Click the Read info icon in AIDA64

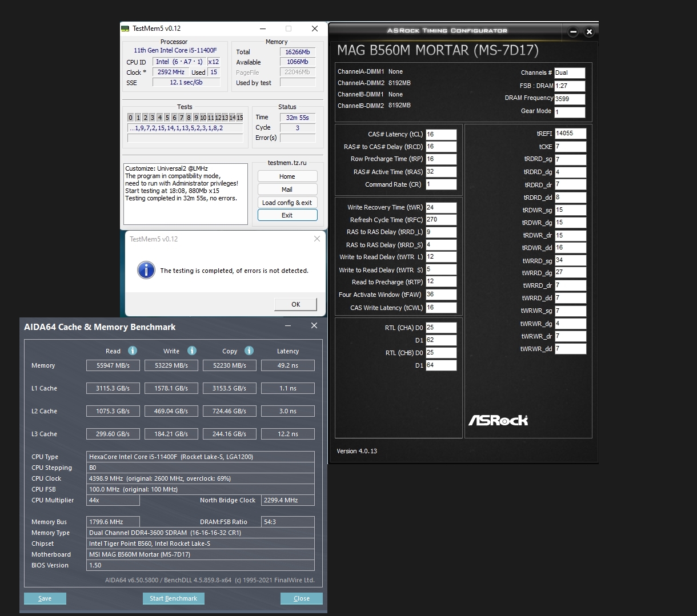coord(133,351)
